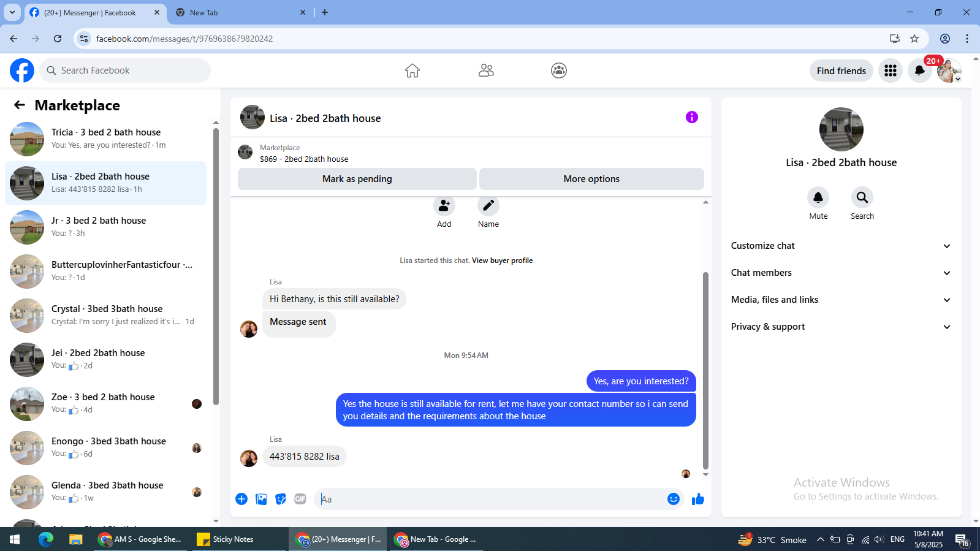Click More options button
This screenshot has height=551, width=980.
point(591,179)
